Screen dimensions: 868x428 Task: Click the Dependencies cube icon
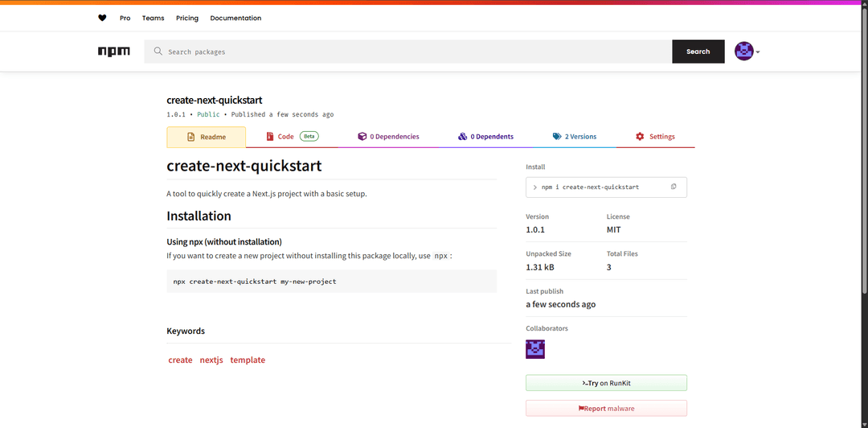tap(362, 137)
